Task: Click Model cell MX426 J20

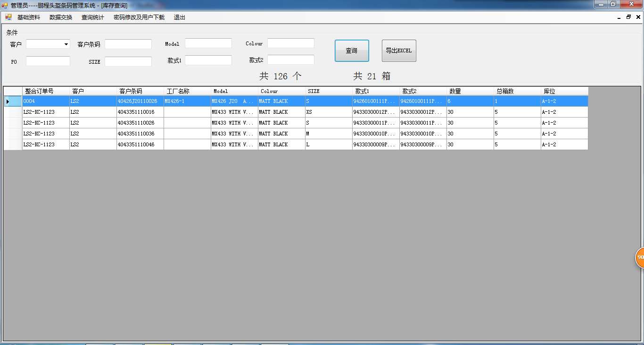Action: (234, 101)
